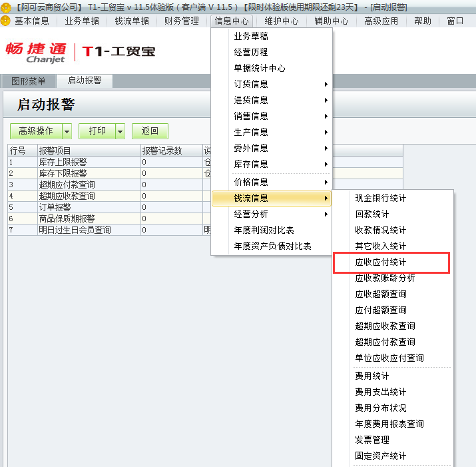Select 其它收入统计 in the submenu
Viewport: 476px width, 467px height.
pyautogui.click(x=393, y=246)
